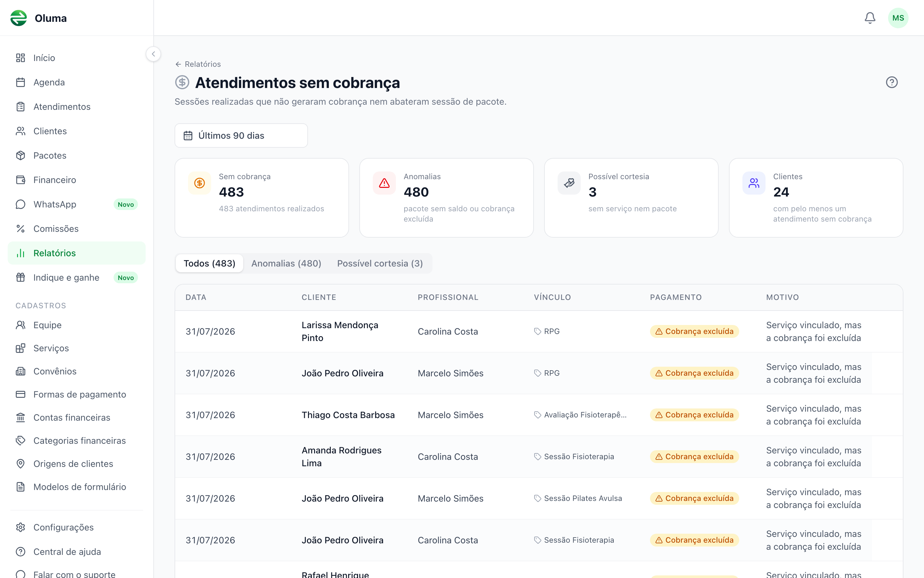Screen dimensions: 924x578
Task: Open Comissões page
Action: pyautogui.click(x=76, y=229)
